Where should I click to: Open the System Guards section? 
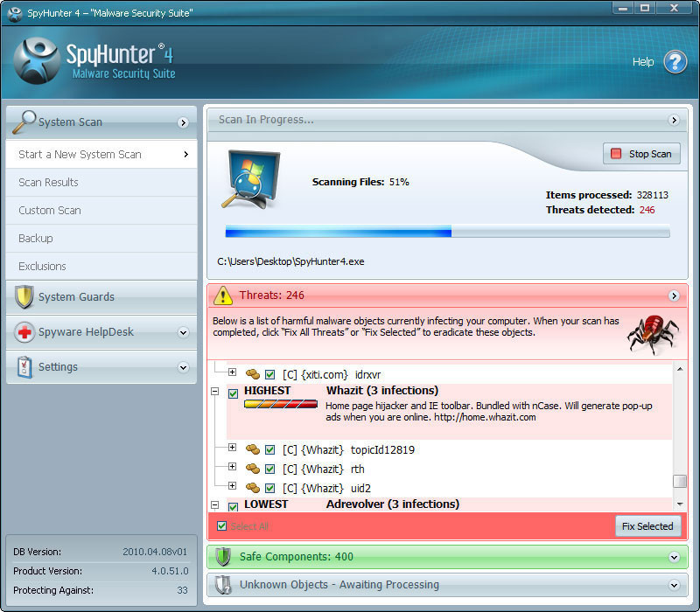tap(101, 297)
